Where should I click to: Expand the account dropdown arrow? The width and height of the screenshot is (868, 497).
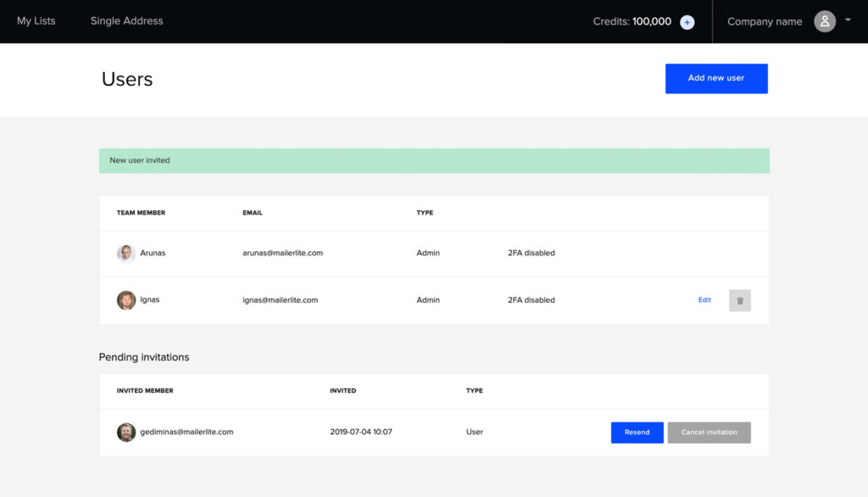pos(848,20)
